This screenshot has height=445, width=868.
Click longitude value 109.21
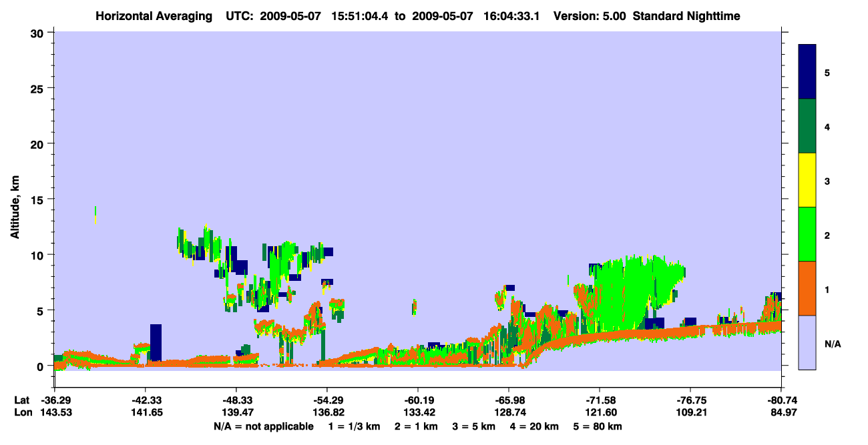tap(690, 413)
